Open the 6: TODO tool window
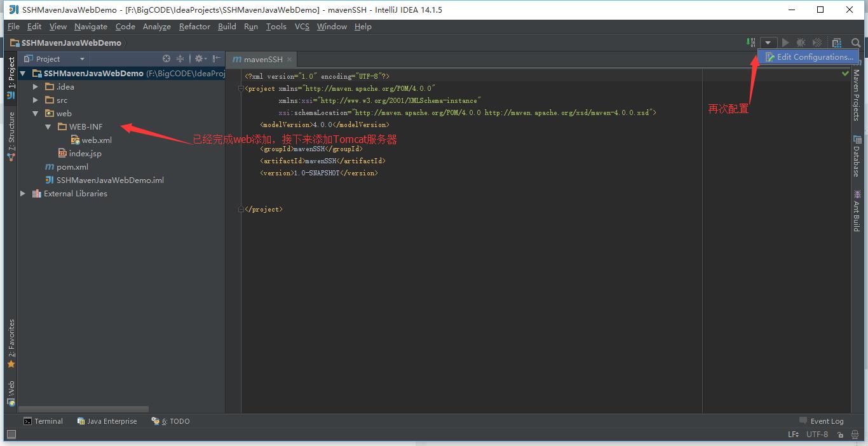Viewport: 868px width, 446px height. pos(170,421)
